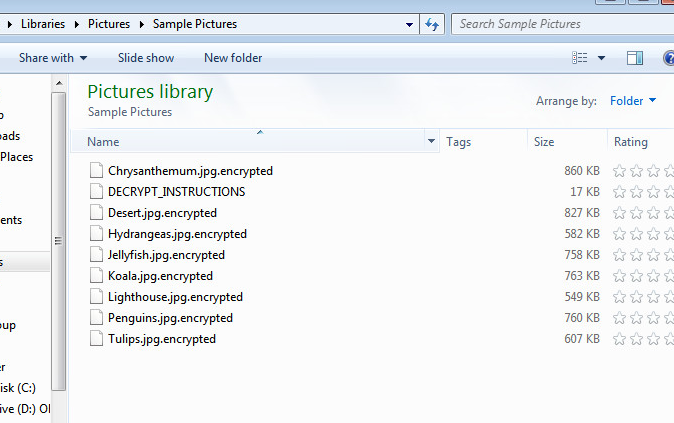Open the Name column filter dropdown
Screen dimensions: 674x423
click(x=431, y=142)
